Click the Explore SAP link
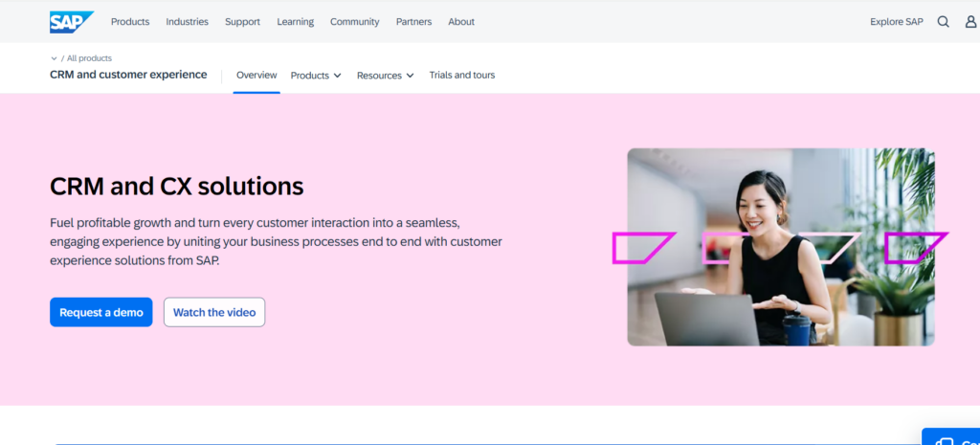Image resolution: width=980 pixels, height=445 pixels. 896,22
